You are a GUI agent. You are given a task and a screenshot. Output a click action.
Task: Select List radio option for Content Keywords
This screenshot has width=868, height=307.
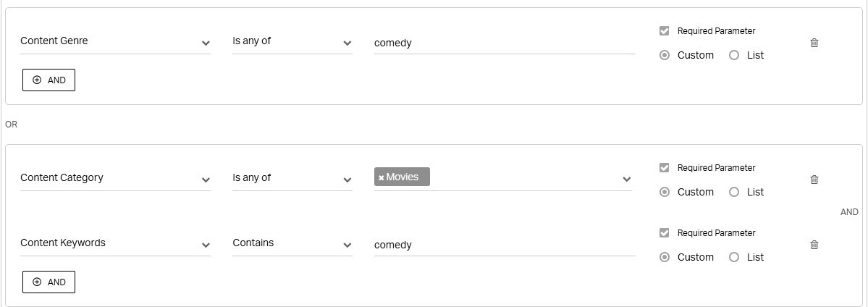(x=734, y=257)
